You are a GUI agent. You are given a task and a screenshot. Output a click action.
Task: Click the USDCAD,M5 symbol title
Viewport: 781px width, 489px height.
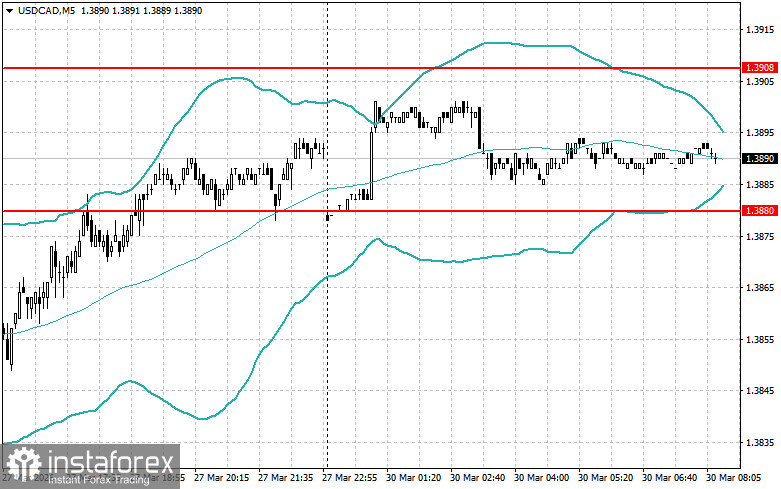point(46,10)
